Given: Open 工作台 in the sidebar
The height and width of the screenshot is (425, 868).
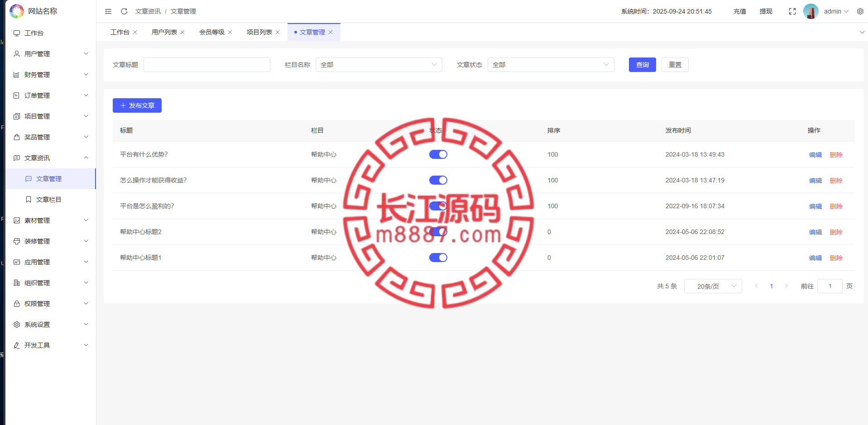Looking at the screenshot, I should click(x=51, y=33).
